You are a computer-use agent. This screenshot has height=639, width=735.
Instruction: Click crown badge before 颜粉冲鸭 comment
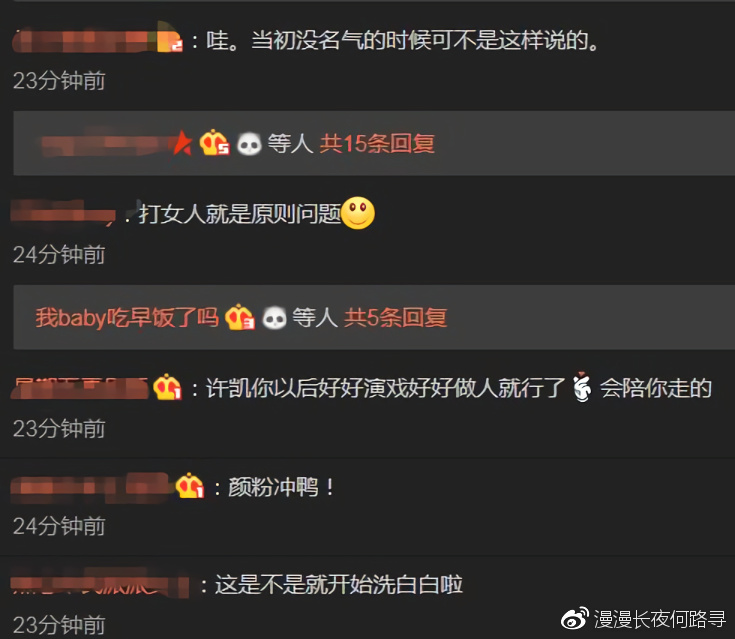pos(190,486)
